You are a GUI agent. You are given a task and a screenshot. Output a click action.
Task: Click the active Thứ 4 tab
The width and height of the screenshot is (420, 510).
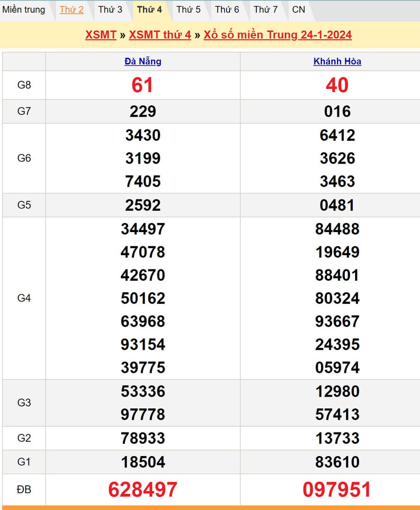pos(149,9)
